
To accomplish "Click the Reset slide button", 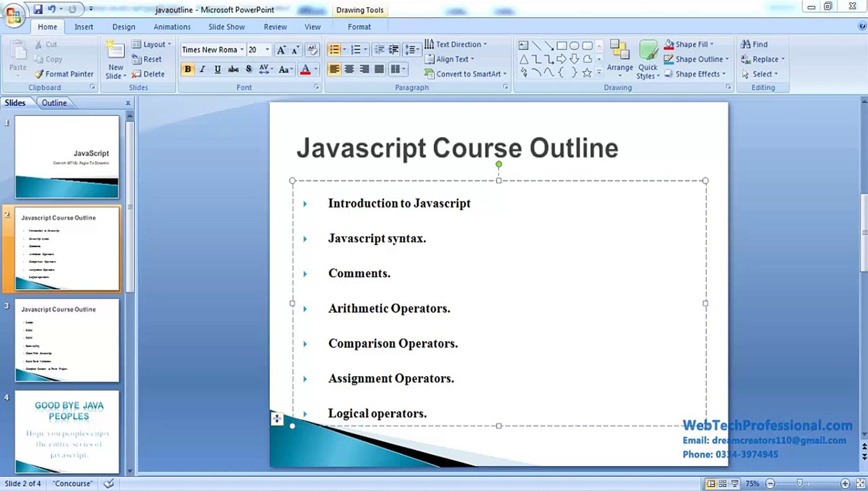I will point(146,59).
